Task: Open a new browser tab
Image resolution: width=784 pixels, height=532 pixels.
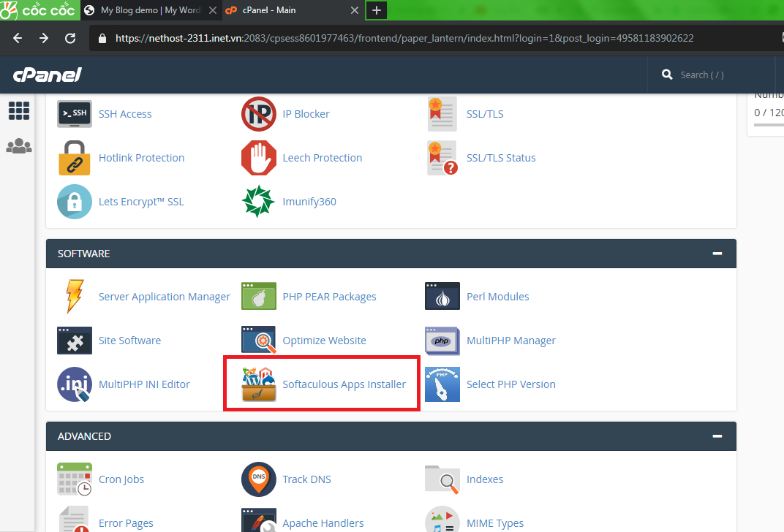Action: click(377, 10)
